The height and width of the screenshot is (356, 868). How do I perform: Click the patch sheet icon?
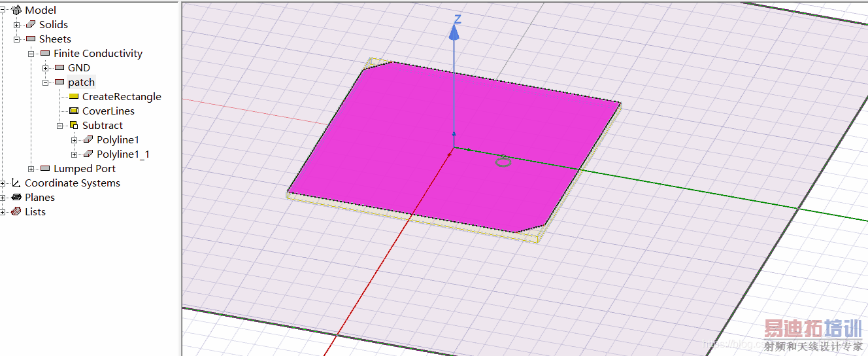pos(59,82)
